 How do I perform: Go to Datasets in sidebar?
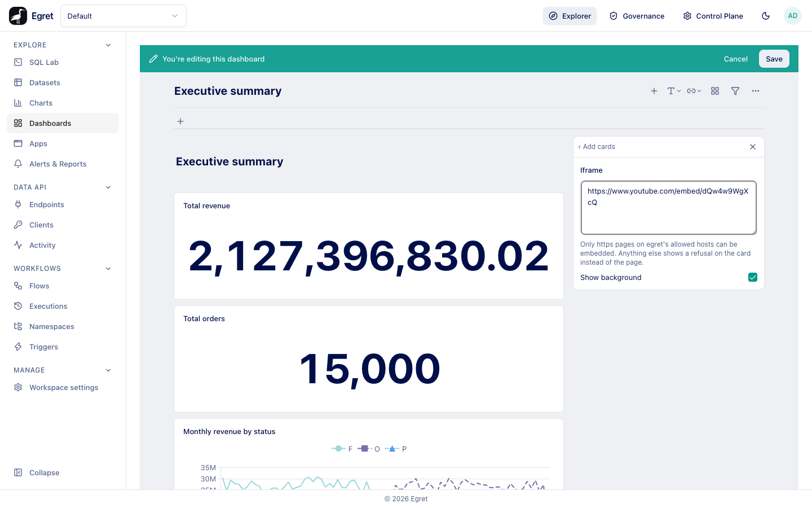63,82
